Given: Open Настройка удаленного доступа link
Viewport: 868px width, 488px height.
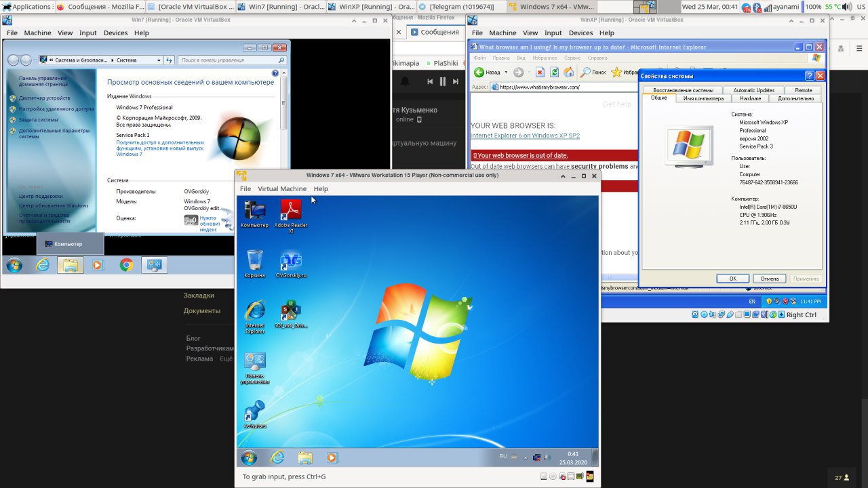Looking at the screenshot, I should tap(56, 109).
